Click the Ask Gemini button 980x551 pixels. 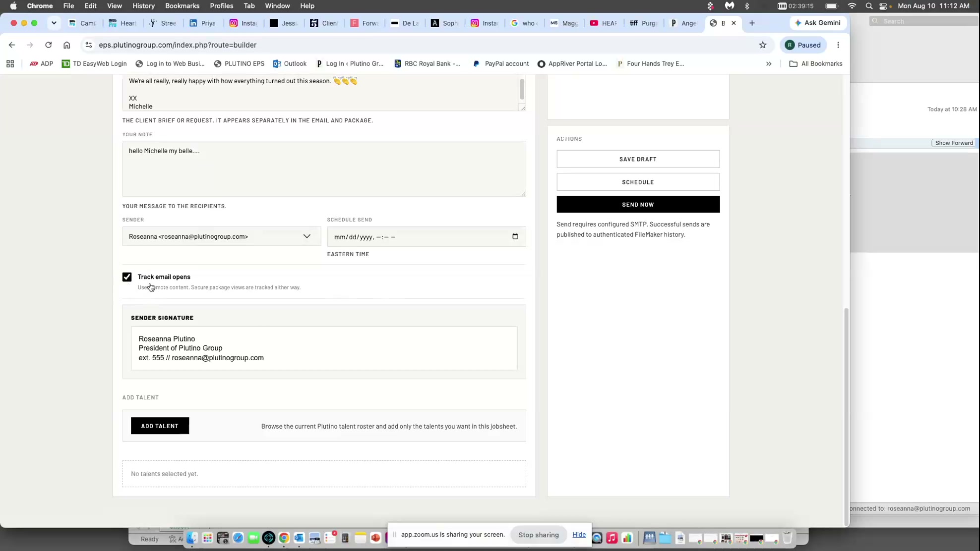(817, 23)
